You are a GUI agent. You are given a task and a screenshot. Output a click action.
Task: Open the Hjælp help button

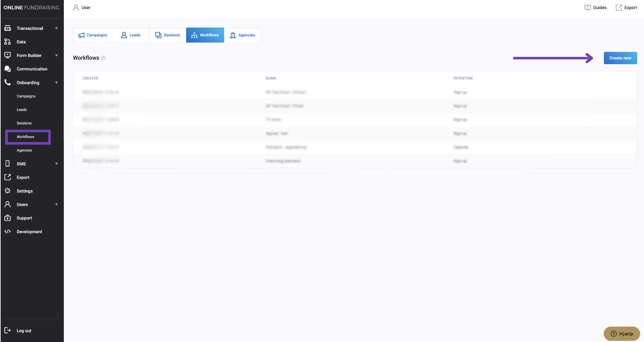click(x=622, y=334)
